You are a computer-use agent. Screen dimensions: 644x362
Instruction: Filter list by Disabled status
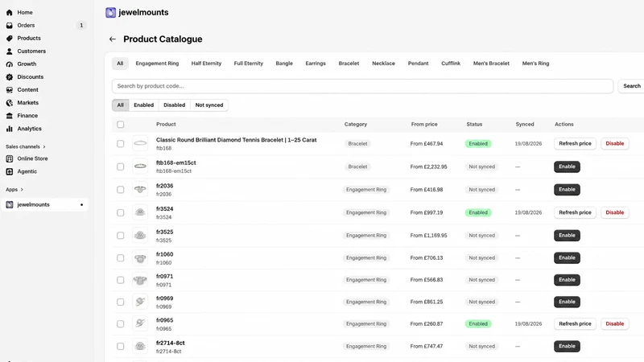click(x=174, y=105)
